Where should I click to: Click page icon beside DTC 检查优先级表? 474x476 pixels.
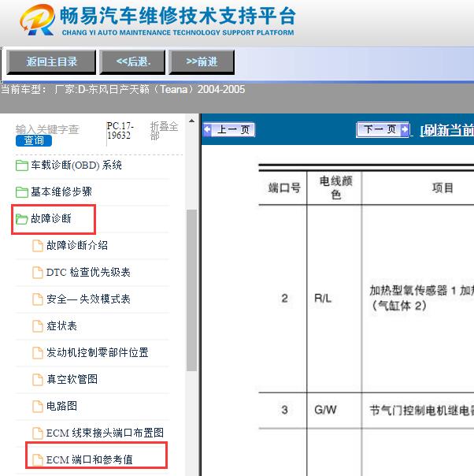click(x=38, y=273)
